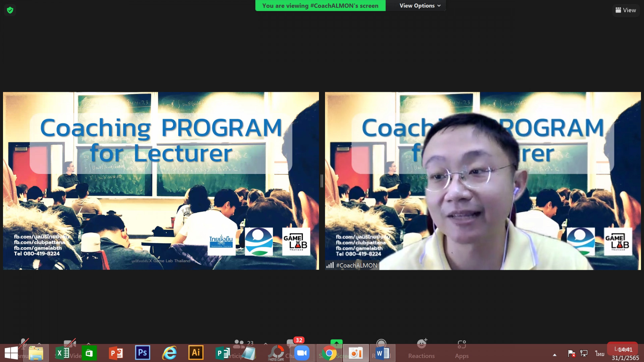Image resolution: width=644 pixels, height=362 pixels.
Task: Open the Participants panel showing 23
Action: (243, 344)
